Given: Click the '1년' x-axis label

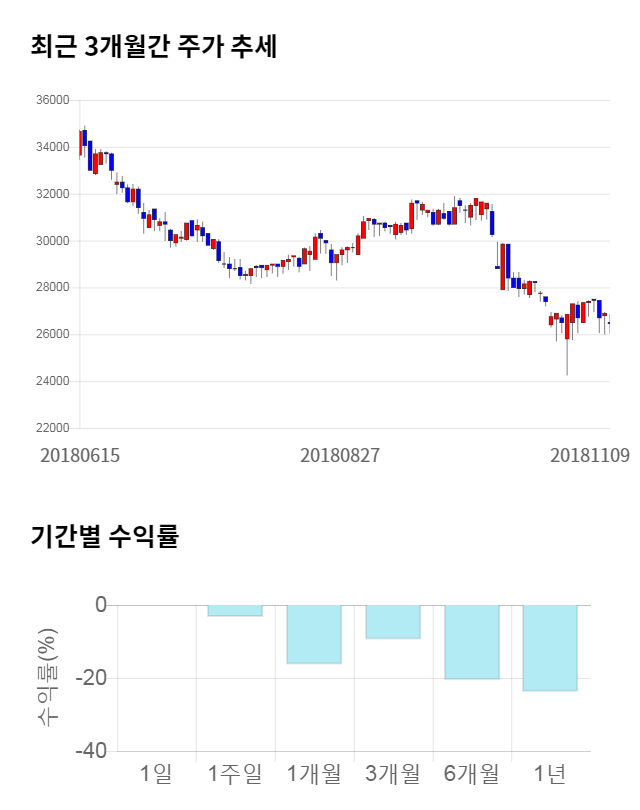Looking at the screenshot, I should pos(550,773).
